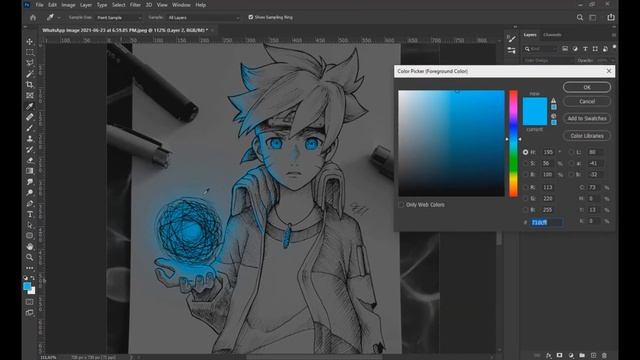
Task: Select the Zoom tool
Action: (x=30, y=257)
